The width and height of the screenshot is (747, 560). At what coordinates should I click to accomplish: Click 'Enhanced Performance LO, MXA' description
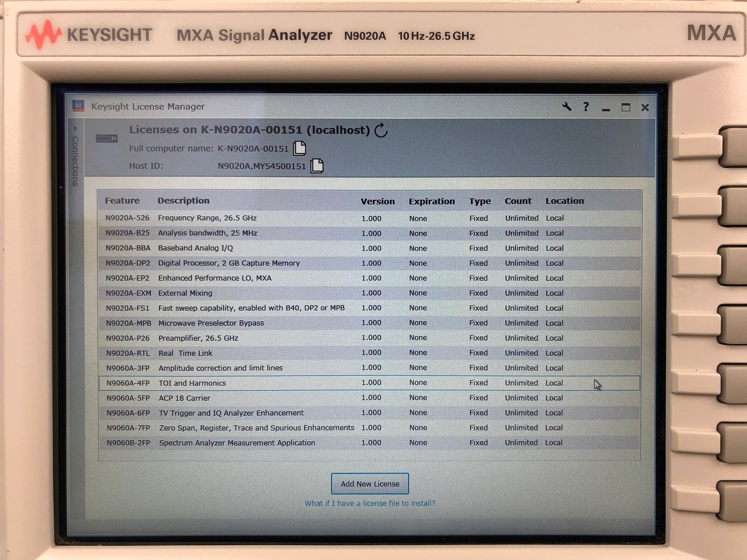pyautogui.click(x=215, y=278)
